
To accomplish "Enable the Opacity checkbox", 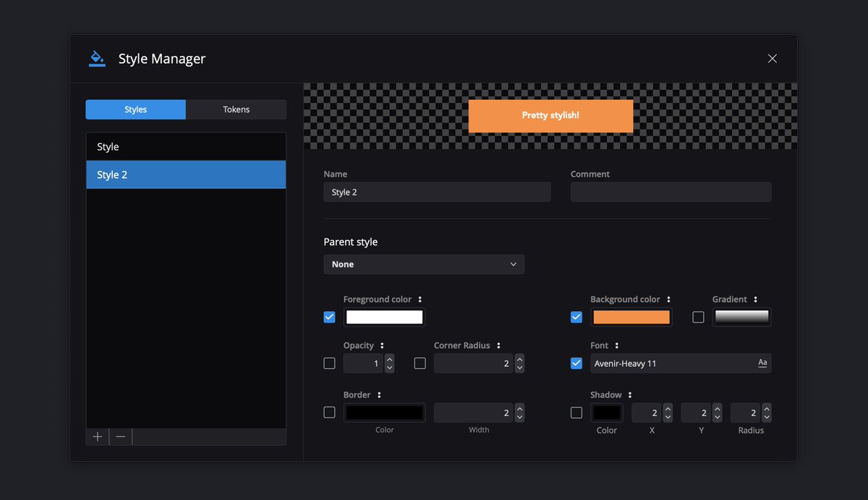I will pos(329,363).
